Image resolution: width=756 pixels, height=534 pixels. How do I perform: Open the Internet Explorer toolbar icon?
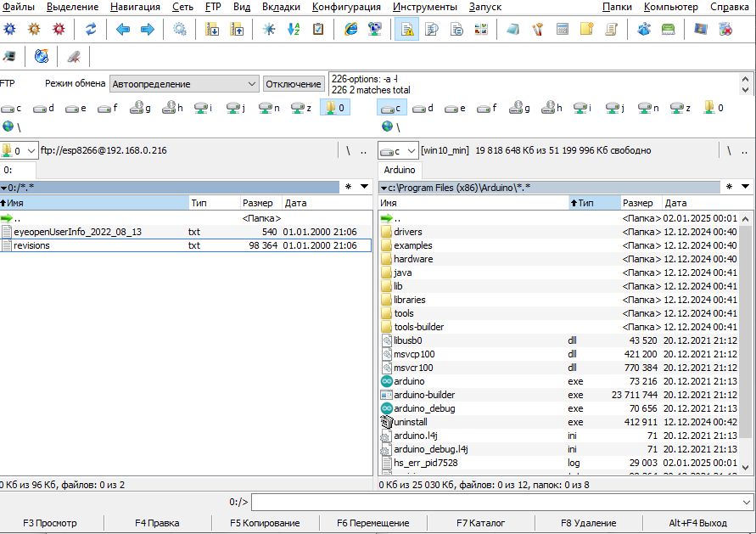350,29
